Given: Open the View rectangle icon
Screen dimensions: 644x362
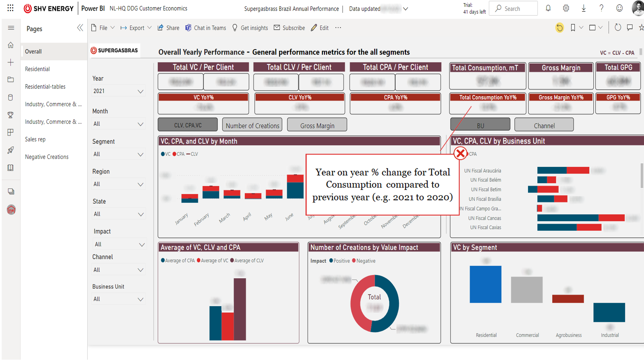Looking at the screenshot, I should point(592,28).
